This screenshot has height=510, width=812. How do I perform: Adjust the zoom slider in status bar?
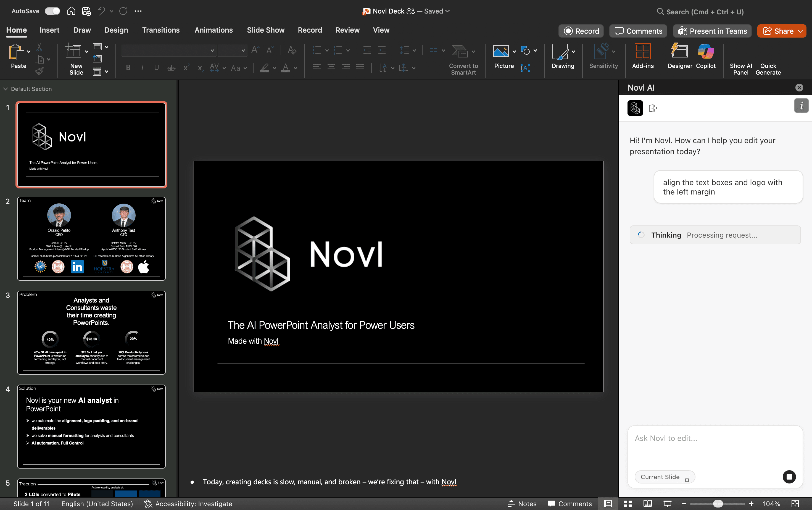pyautogui.click(x=718, y=504)
